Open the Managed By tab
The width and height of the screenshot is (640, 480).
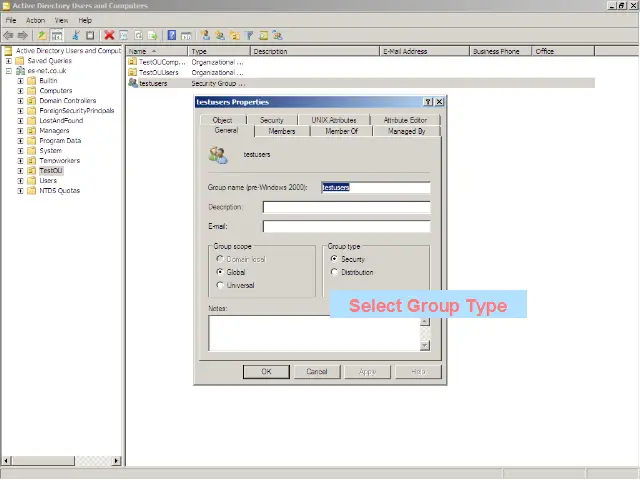(407, 131)
